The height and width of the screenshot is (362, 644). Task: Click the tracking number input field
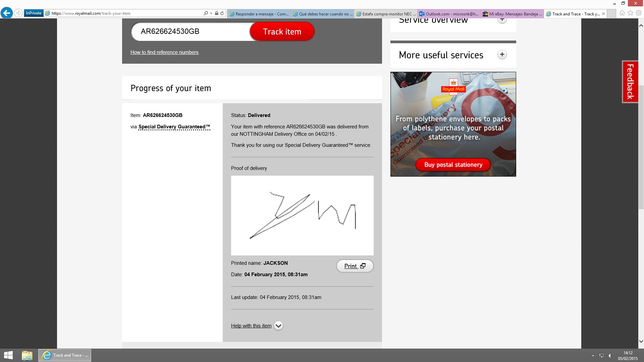click(191, 32)
